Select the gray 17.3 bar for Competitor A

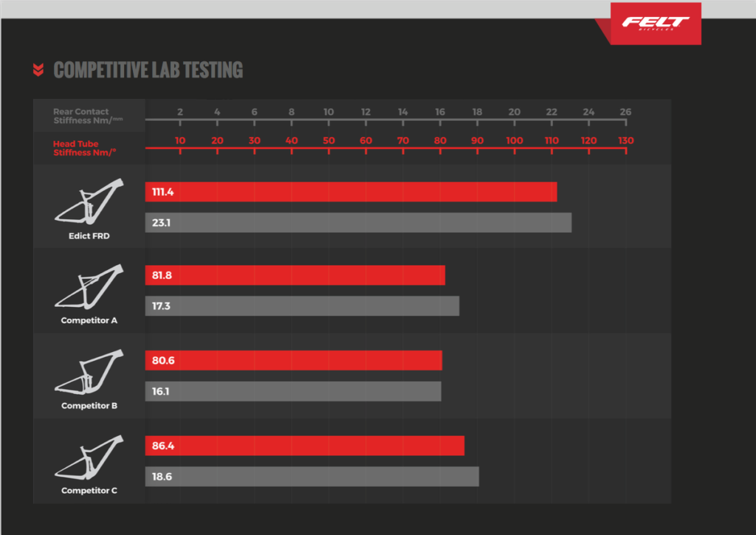click(302, 306)
